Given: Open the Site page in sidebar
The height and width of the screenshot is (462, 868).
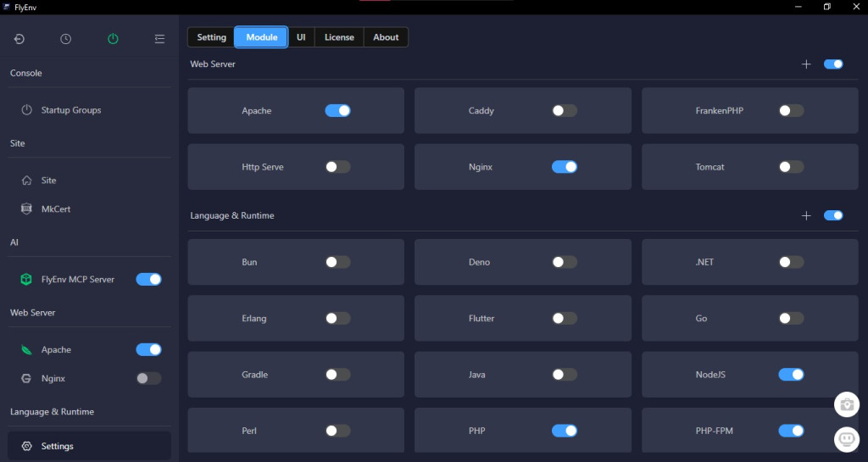Looking at the screenshot, I should coord(48,181).
